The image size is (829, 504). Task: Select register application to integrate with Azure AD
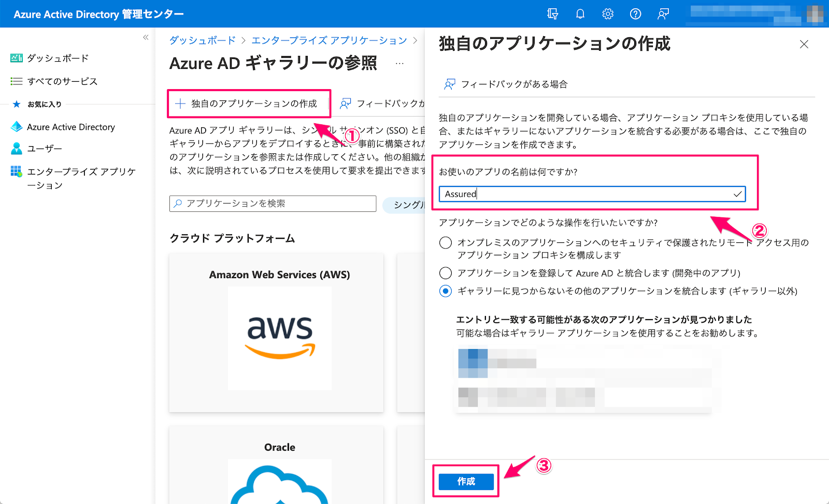click(x=446, y=273)
